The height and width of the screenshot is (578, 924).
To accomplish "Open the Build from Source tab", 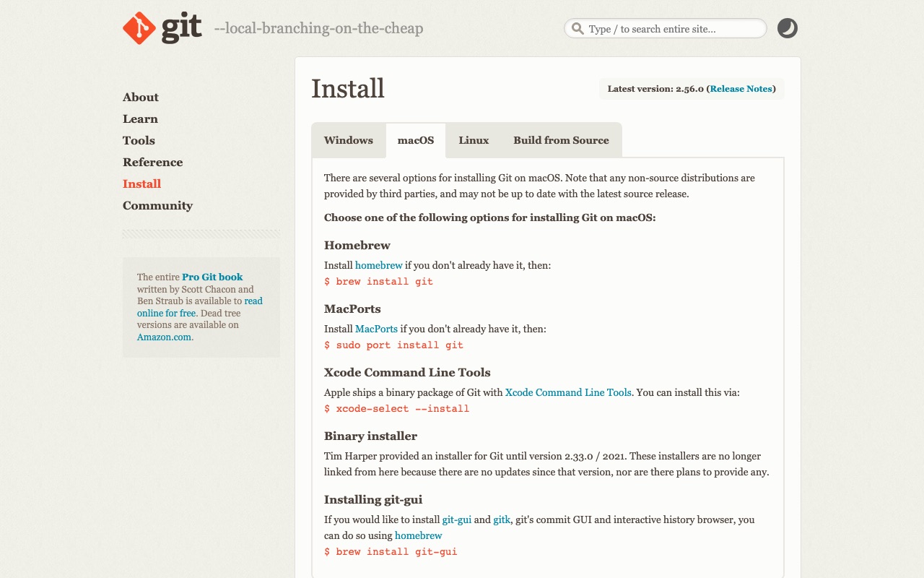I will click(561, 140).
